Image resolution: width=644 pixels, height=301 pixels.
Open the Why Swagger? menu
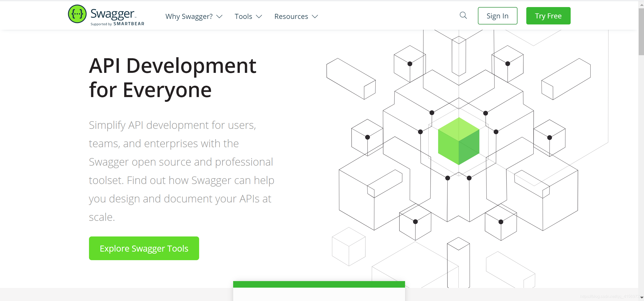point(194,16)
